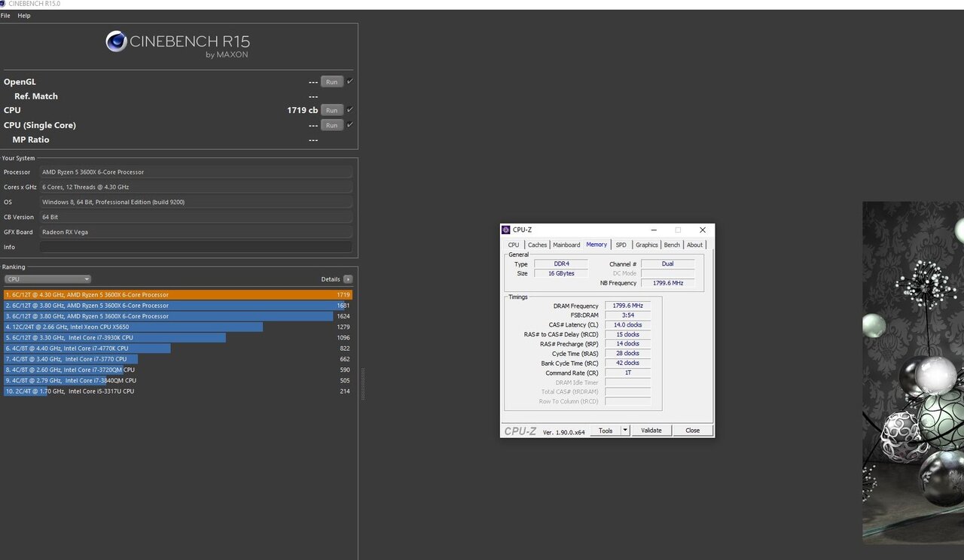Select the Intel Xeon CPU X5650 row

[x=178, y=327]
